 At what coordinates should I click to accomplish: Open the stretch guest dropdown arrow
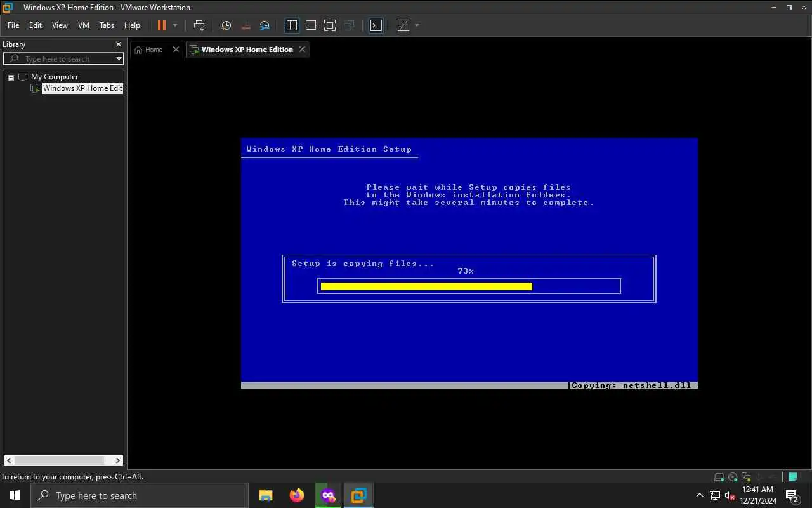417,25
